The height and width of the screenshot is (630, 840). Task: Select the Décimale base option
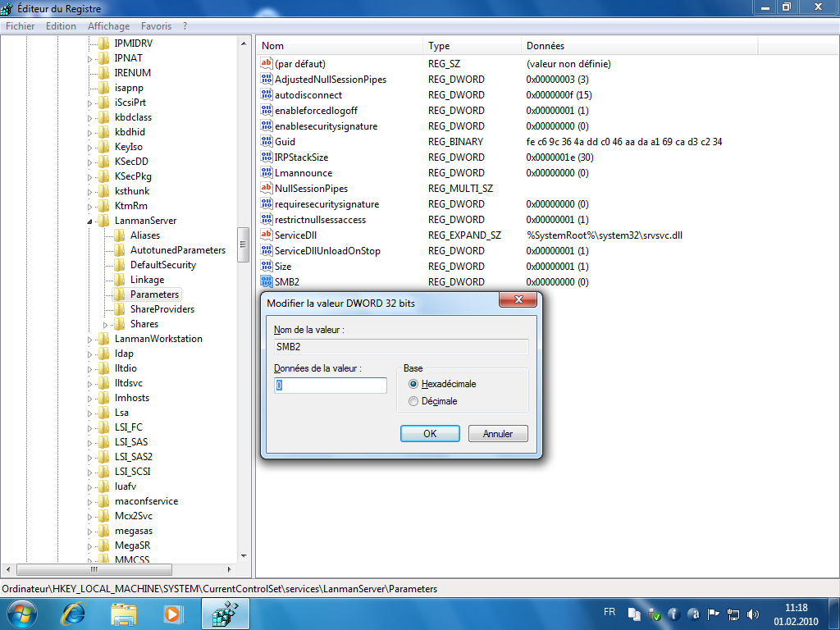413,401
